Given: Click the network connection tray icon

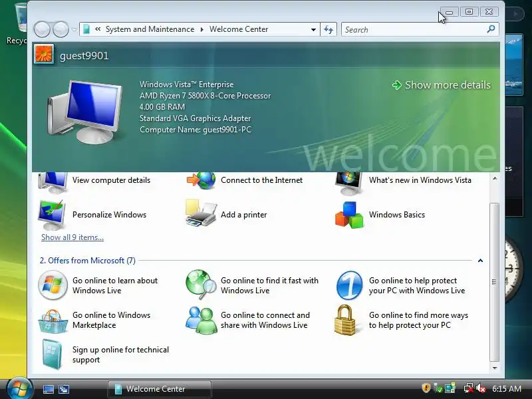Looking at the screenshot, I should (x=469, y=388).
